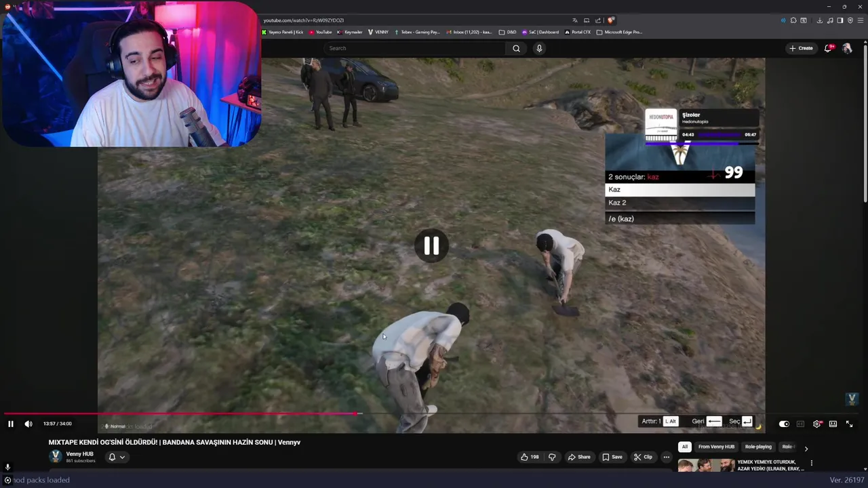The width and height of the screenshot is (868, 488).
Task: Dislike the video
Action: [552, 457]
